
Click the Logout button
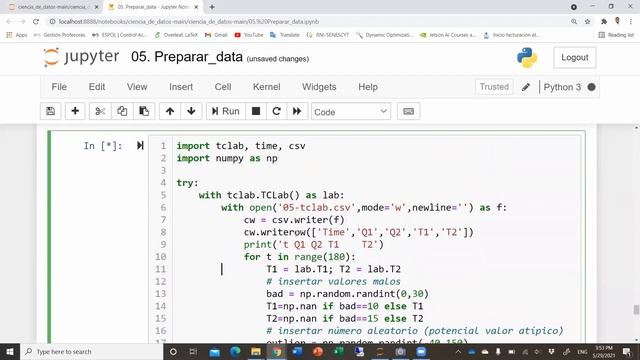[575, 58]
